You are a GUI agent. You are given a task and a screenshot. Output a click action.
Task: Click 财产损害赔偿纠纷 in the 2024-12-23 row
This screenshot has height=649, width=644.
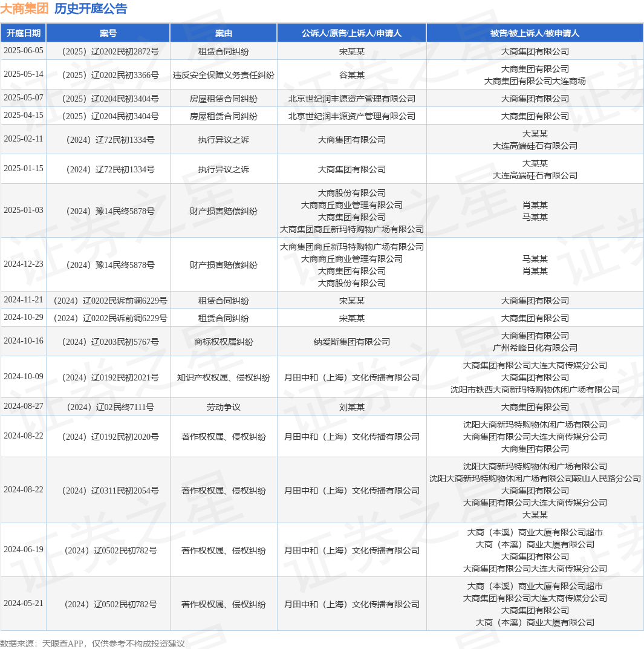click(224, 266)
